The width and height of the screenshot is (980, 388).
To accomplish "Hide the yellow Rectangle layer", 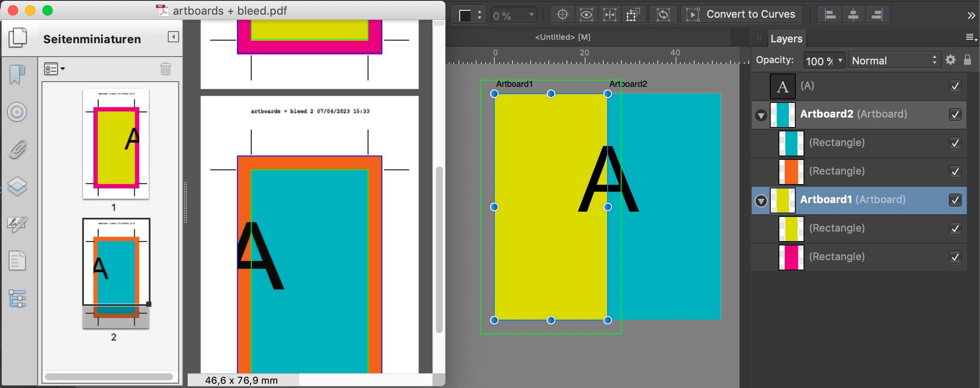I will (955, 229).
